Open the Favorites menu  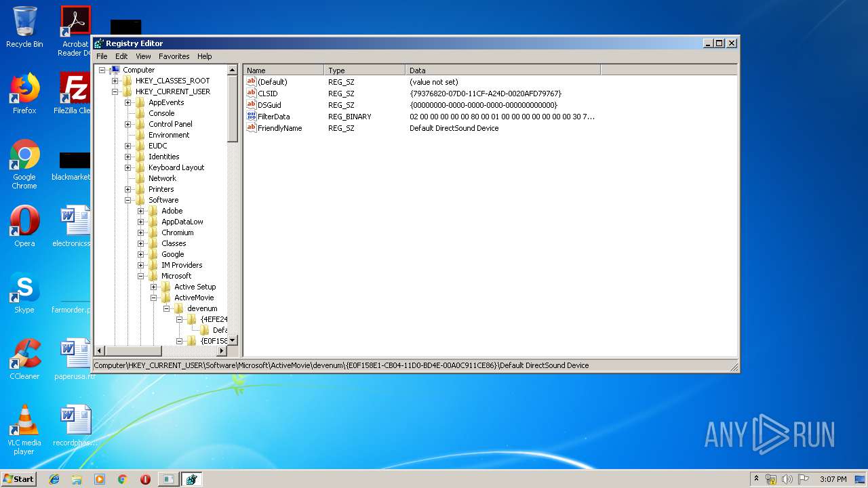click(174, 56)
